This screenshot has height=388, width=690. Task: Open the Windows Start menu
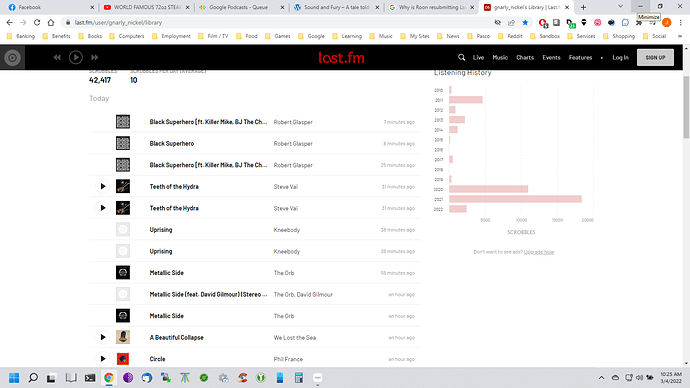(x=14, y=378)
